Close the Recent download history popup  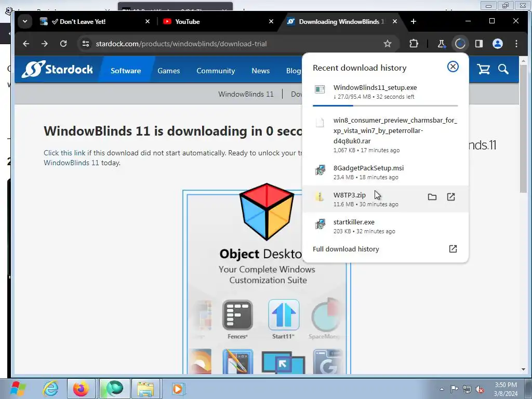[453, 66]
